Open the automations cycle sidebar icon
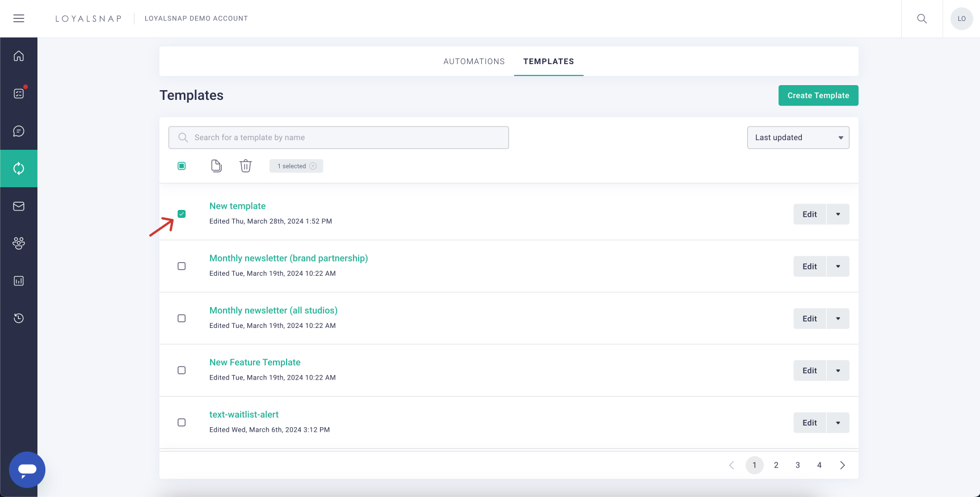The height and width of the screenshot is (497, 980). tap(19, 169)
